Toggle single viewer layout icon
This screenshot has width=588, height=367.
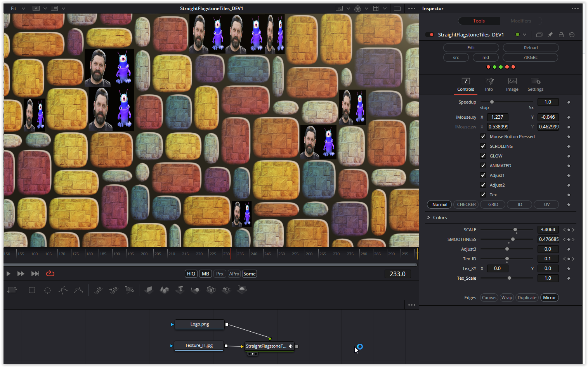pyautogui.click(x=397, y=9)
